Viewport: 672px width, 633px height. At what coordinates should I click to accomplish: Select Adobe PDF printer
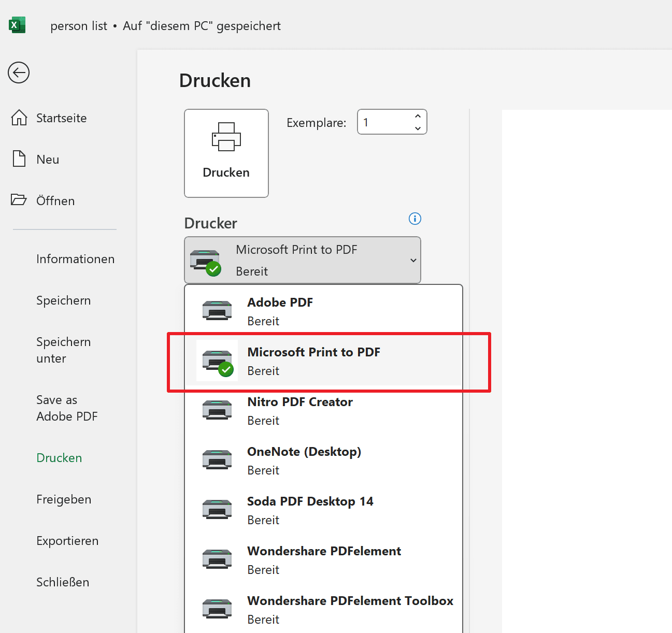pos(323,311)
